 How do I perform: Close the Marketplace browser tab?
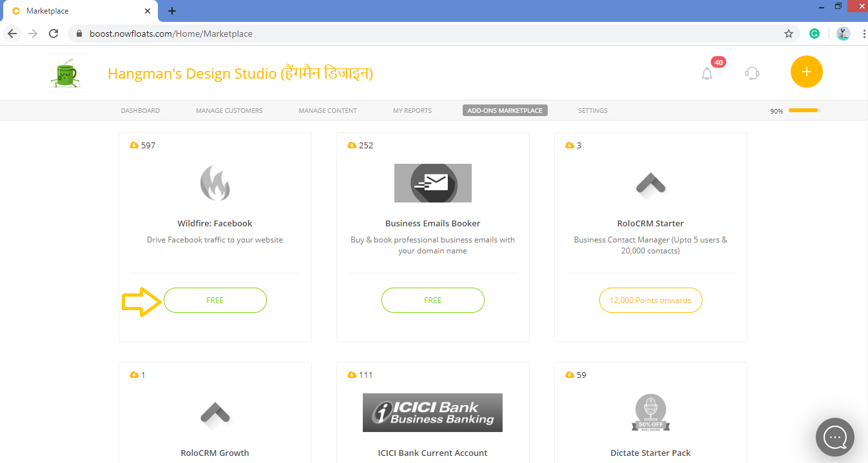[x=148, y=11]
